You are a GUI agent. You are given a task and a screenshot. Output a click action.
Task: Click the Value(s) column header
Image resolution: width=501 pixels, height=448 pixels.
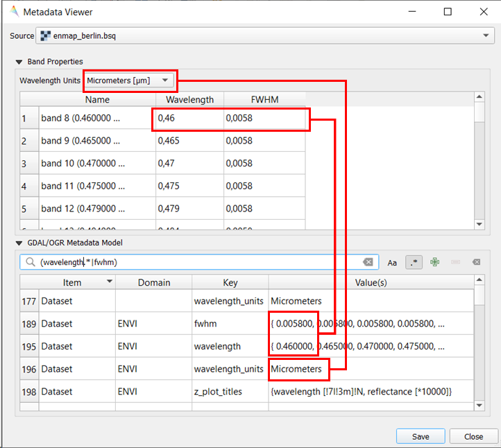click(x=371, y=282)
